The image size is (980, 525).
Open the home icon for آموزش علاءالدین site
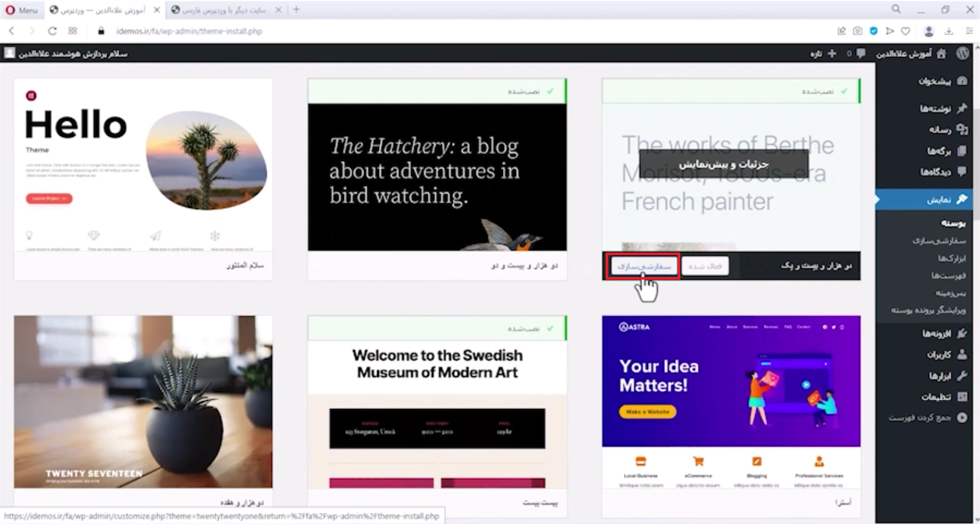941,53
